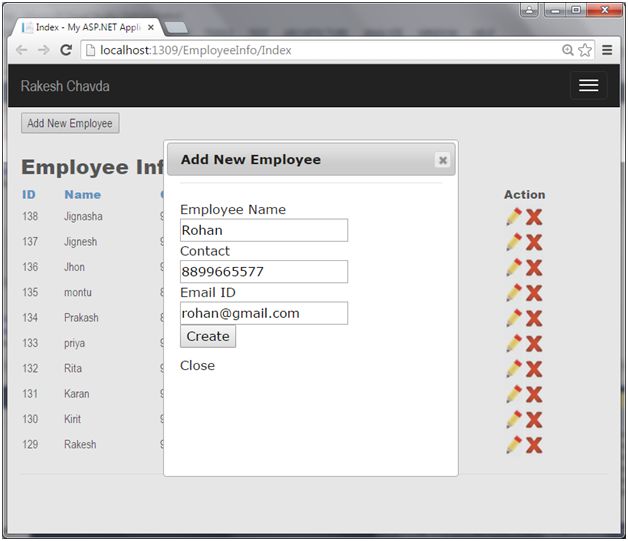Viewport: 628px width, 541px height.
Task: Bookmark this page with star icon
Action: pos(585,50)
